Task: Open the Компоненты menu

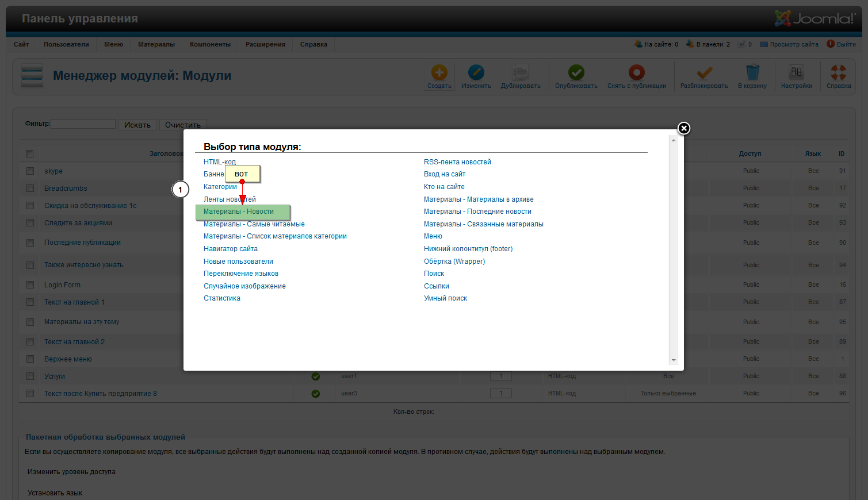Action: click(210, 44)
